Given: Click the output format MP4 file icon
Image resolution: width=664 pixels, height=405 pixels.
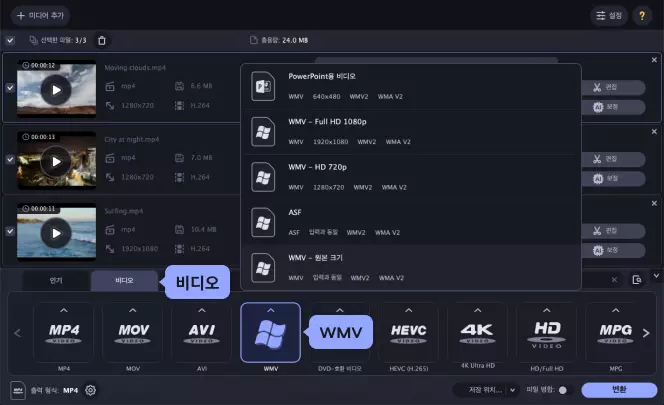Looking at the screenshot, I should point(18,390).
